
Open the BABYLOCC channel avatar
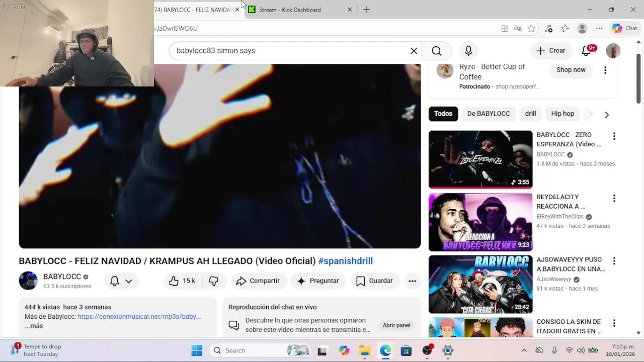[x=28, y=281]
